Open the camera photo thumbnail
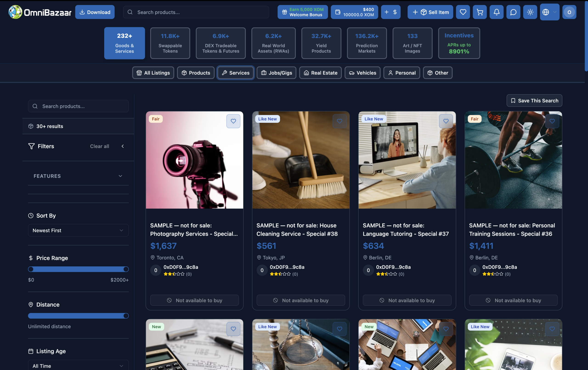The height and width of the screenshot is (370, 588). (x=195, y=160)
